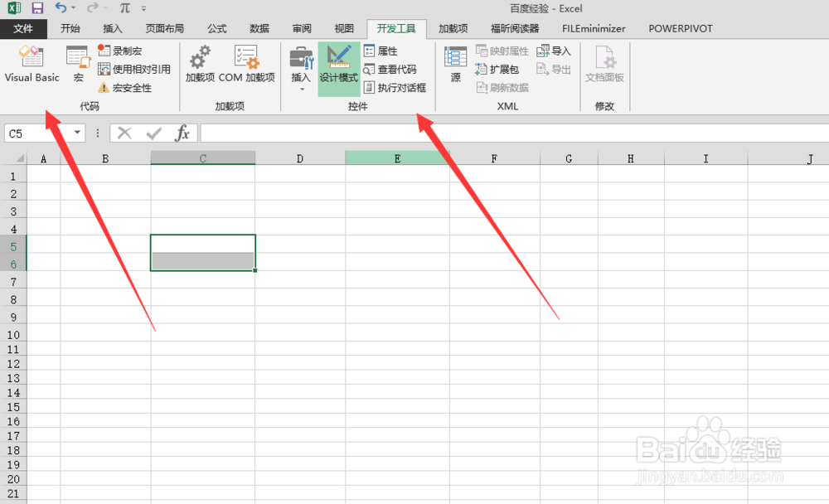
Task: Switch to the Insert (插入) ribbon tab
Action: tap(112, 28)
